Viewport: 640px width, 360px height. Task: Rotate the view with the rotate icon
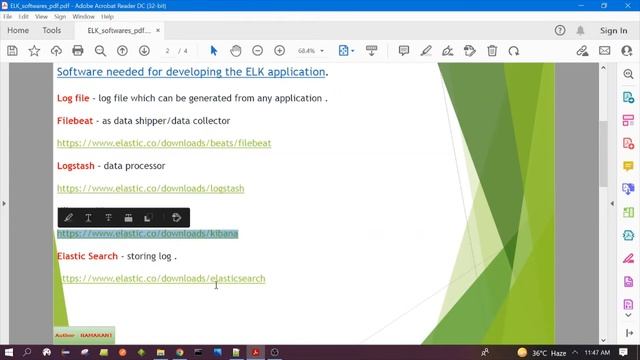514,51
